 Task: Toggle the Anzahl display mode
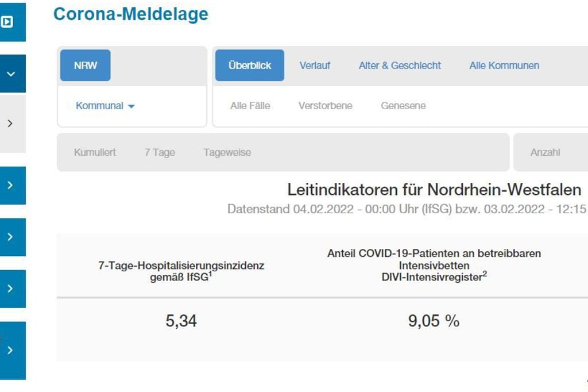tap(544, 152)
